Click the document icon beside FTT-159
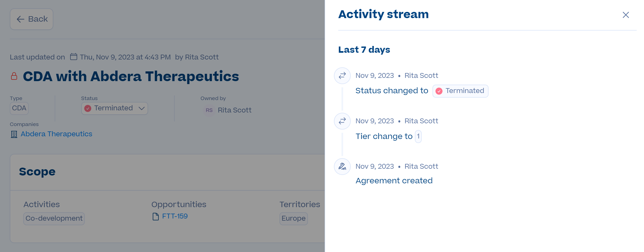Image resolution: width=644 pixels, height=252 pixels. pos(156,217)
